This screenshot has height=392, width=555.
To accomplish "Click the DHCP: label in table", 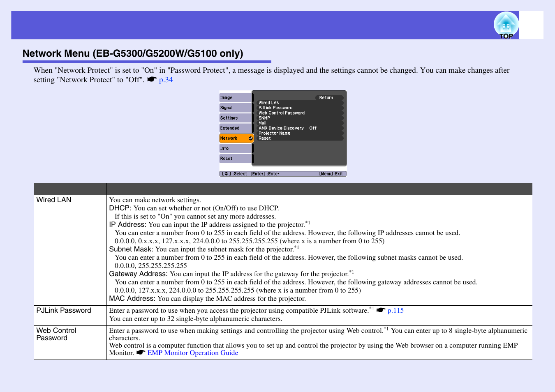I will point(120,208).
